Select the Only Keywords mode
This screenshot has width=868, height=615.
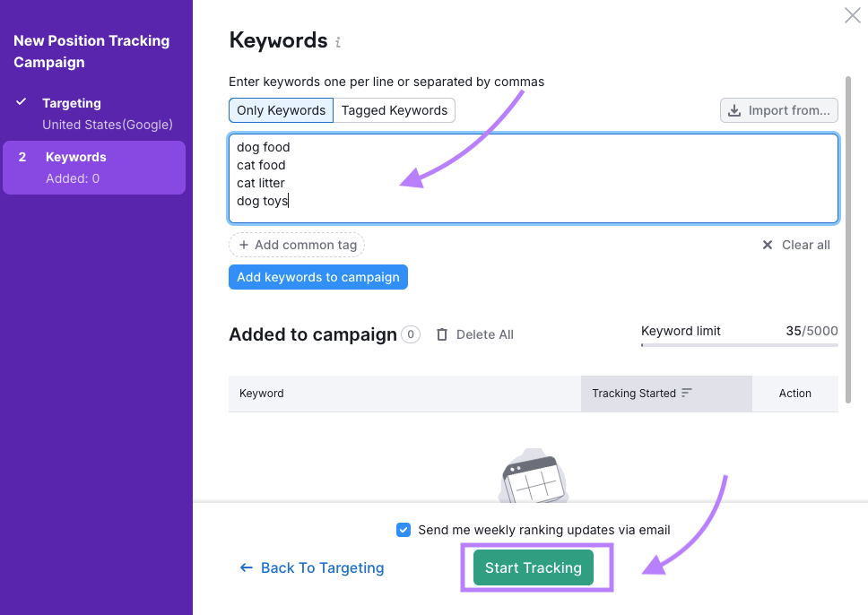281,110
